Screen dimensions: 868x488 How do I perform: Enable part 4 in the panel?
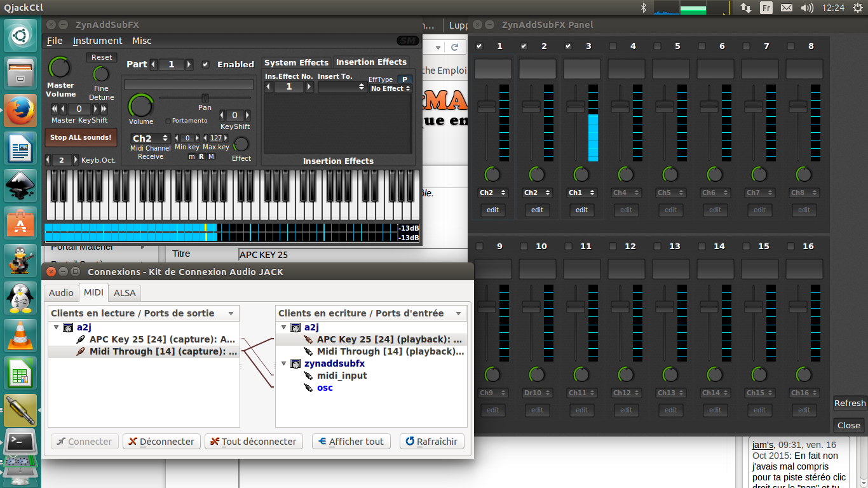pyautogui.click(x=613, y=46)
